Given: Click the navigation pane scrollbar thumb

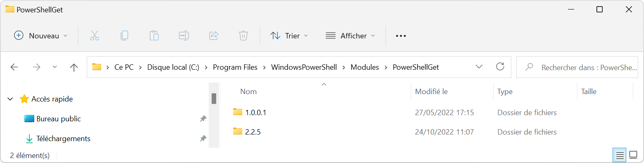Looking at the screenshot, I should pyautogui.click(x=214, y=99).
